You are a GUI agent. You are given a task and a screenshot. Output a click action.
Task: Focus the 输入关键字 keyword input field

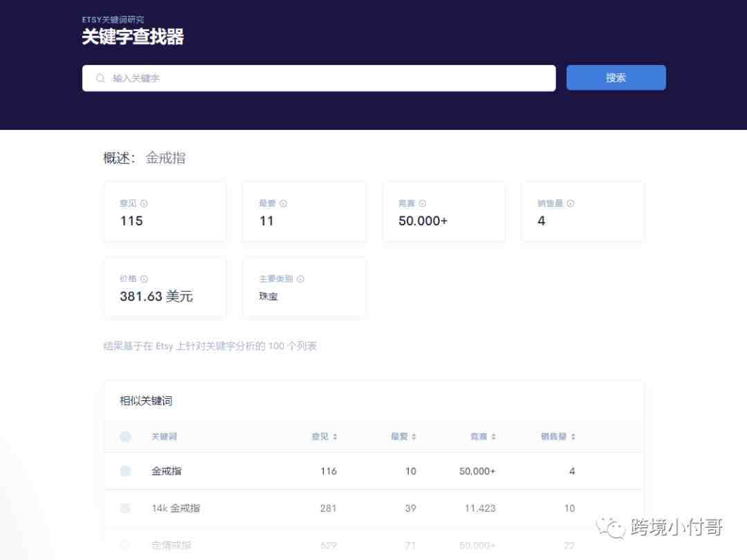[x=319, y=78]
